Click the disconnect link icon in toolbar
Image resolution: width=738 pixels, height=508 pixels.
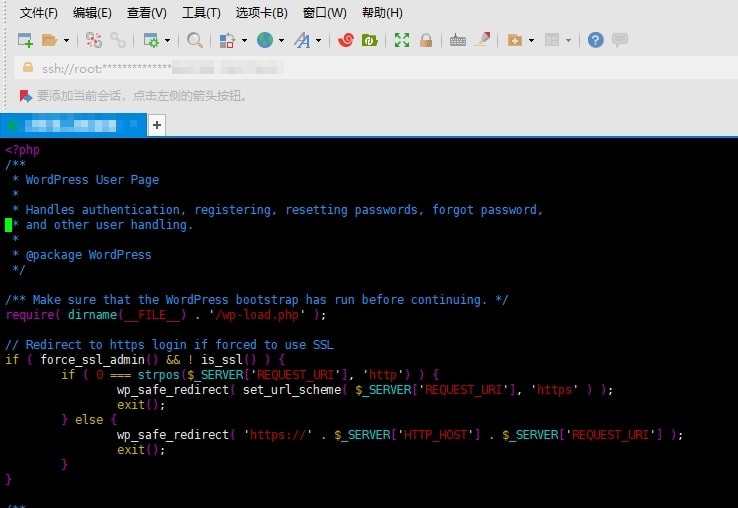[117, 40]
